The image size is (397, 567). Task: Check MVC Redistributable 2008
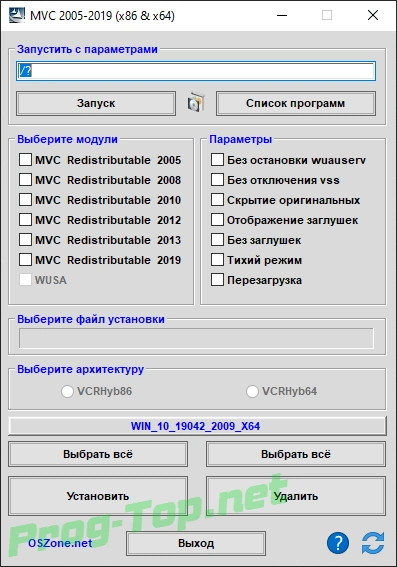click(x=25, y=180)
